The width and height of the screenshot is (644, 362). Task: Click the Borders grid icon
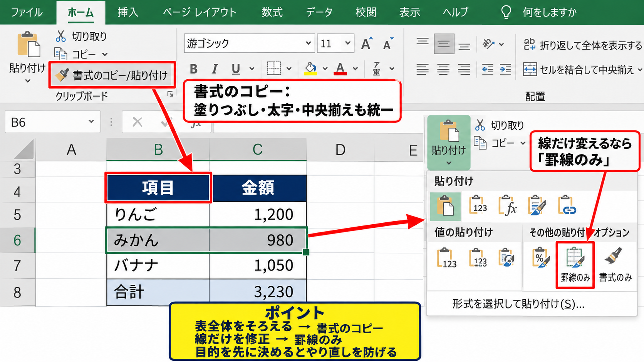point(274,68)
